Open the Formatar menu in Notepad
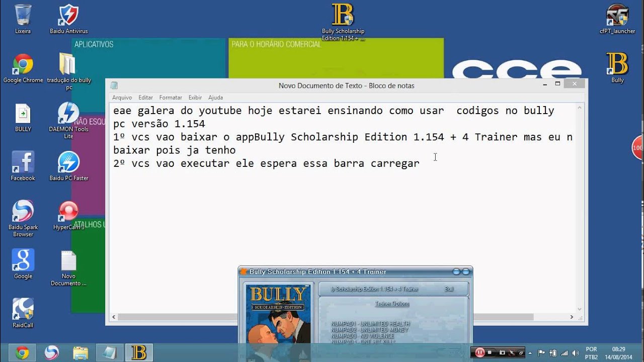 pos(171,98)
